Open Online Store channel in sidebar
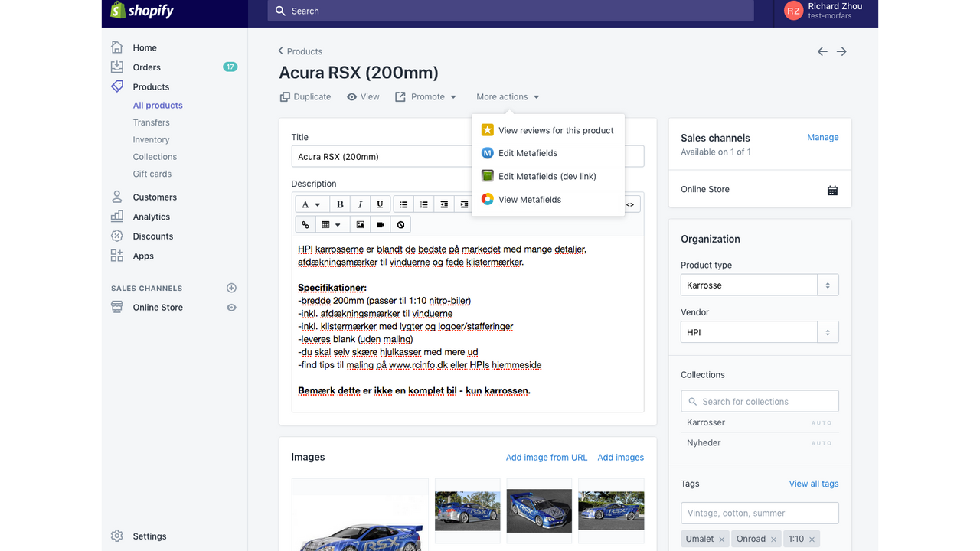 158,308
